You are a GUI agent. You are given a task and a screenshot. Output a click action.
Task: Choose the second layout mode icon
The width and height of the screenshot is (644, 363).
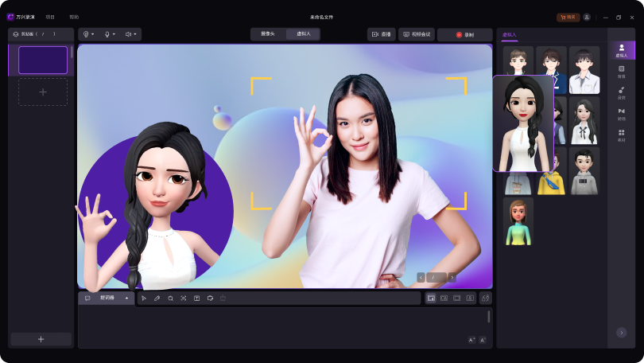[444, 298]
